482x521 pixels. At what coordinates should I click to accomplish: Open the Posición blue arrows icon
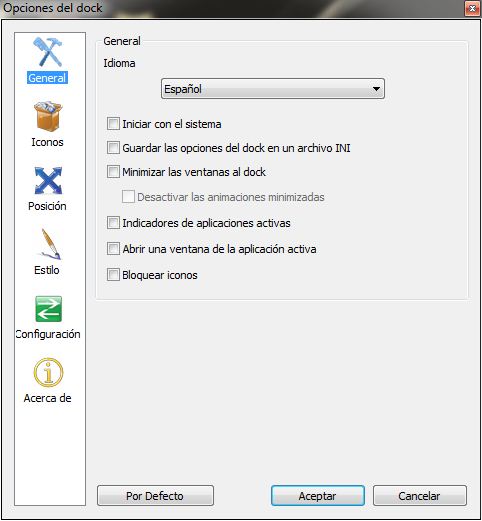click(x=48, y=180)
